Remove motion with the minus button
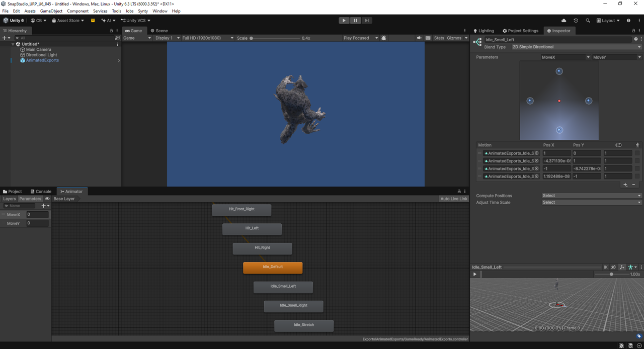644x349 pixels. pyautogui.click(x=633, y=185)
